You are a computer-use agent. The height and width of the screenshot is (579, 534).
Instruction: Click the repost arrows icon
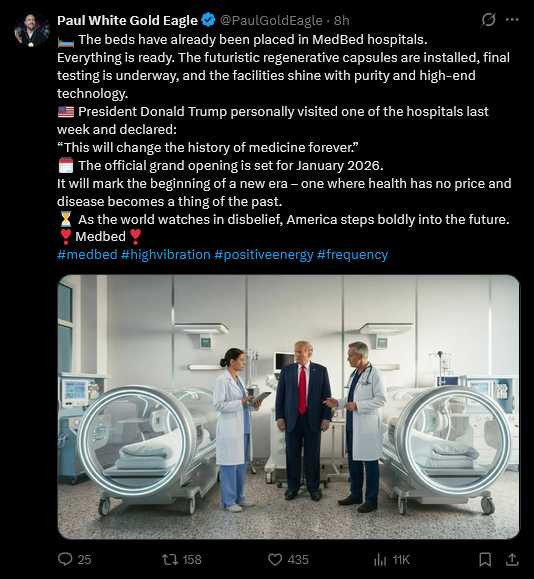[x=170, y=559]
